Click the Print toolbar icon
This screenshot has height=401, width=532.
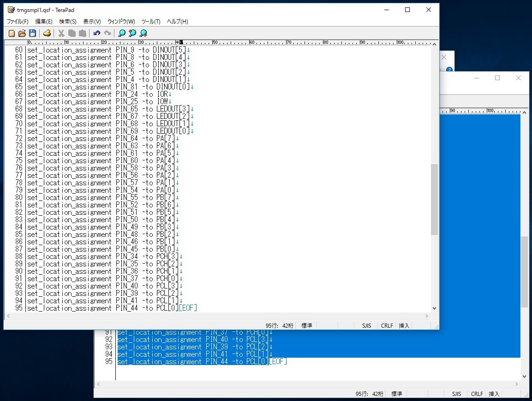[x=47, y=33]
